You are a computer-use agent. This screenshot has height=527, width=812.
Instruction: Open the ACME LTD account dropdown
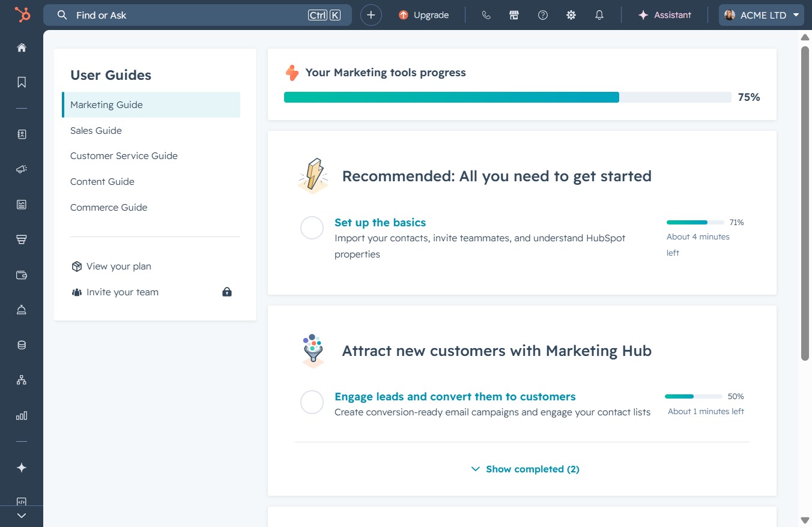click(x=762, y=15)
